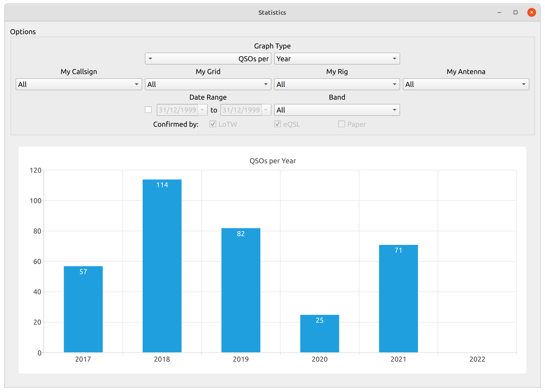Viewport: 545px width, 392px height.
Task: Open the QSOs per graph type dropdown
Action: pyautogui.click(x=208, y=59)
